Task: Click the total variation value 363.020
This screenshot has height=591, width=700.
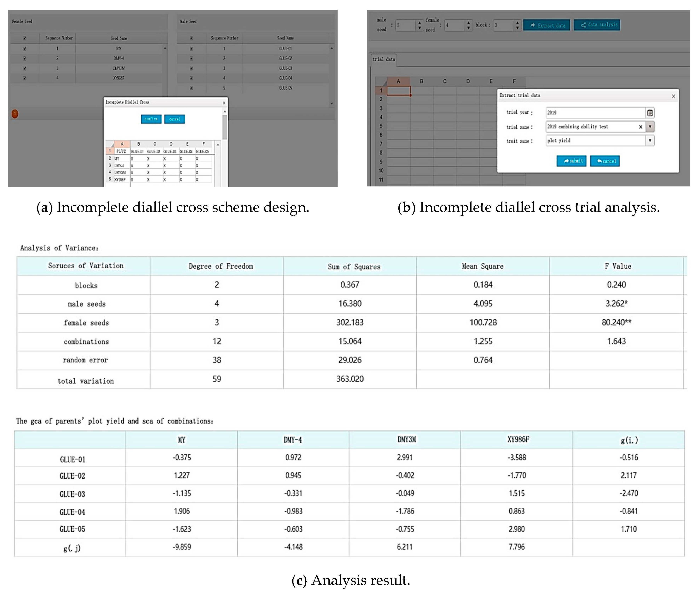Action: pyautogui.click(x=350, y=379)
